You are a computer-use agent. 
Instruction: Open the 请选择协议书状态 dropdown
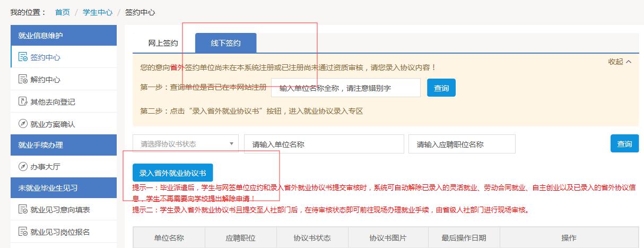tap(186, 144)
